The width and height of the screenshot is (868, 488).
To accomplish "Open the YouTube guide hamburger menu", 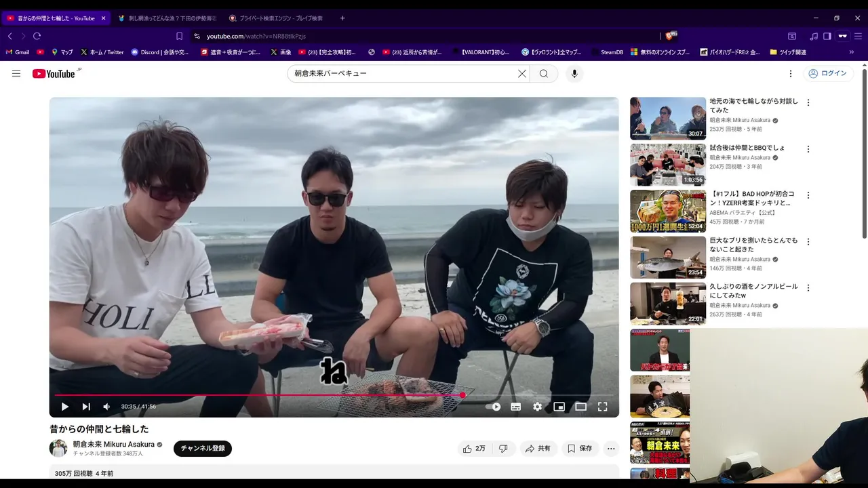I will (16, 73).
